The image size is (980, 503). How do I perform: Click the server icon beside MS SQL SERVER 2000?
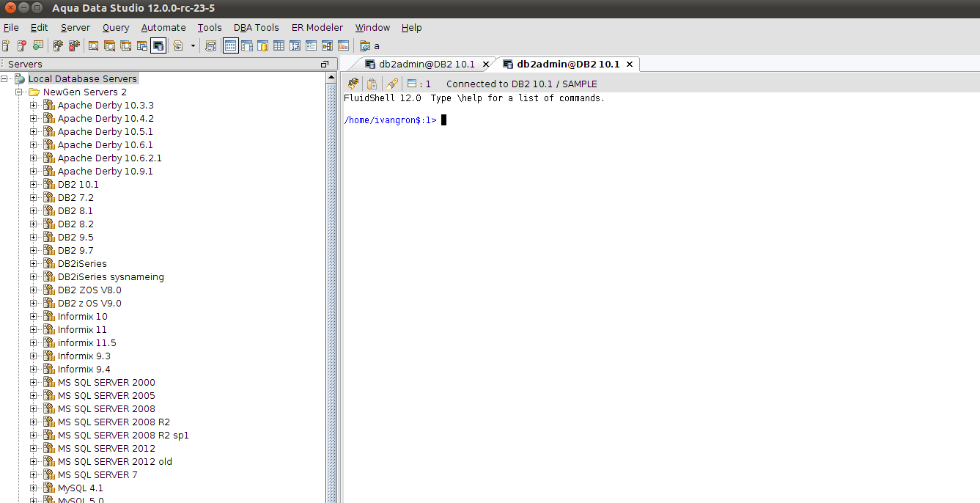pos(49,382)
